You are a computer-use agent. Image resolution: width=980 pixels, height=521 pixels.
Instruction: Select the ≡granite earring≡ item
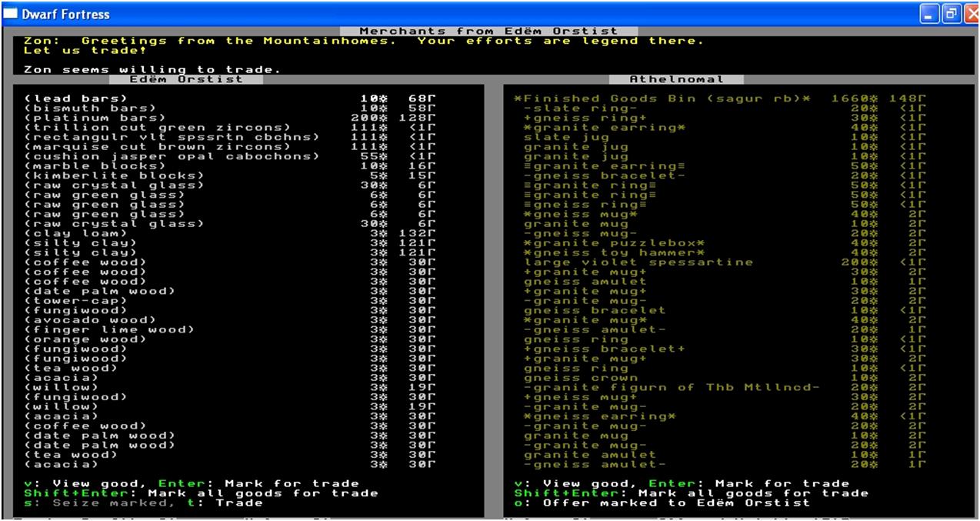pyautogui.click(x=605, y=165)
